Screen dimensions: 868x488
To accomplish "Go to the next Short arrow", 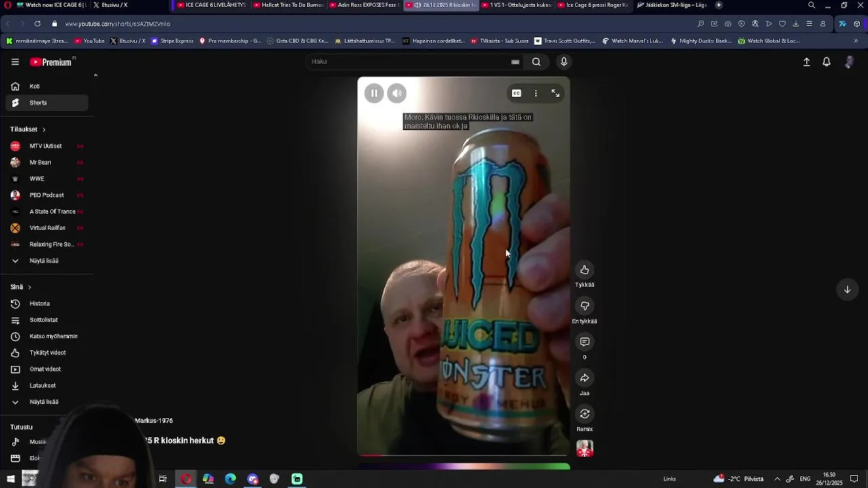I will click(x=847, y=289).
